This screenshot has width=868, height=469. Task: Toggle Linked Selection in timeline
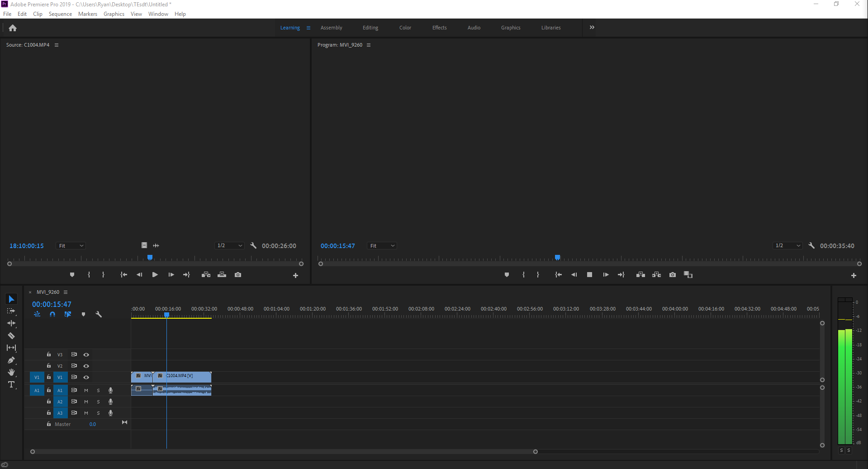point(68,314)
